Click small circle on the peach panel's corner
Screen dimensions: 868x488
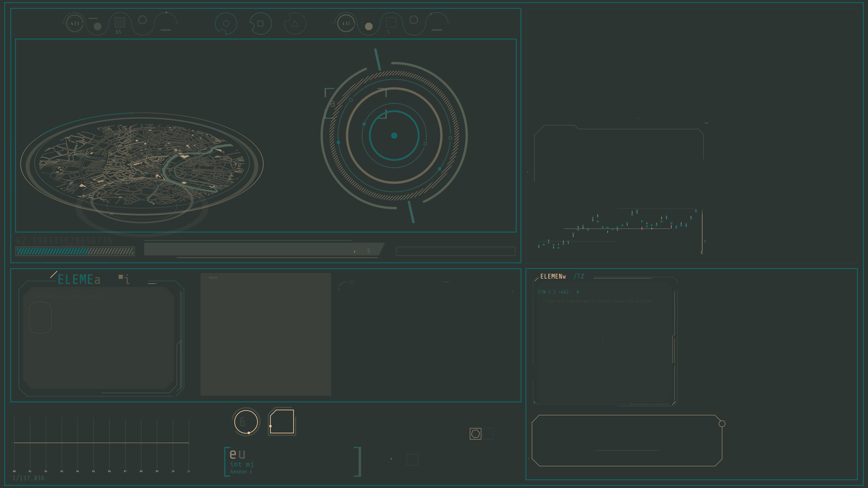(722, 424)
